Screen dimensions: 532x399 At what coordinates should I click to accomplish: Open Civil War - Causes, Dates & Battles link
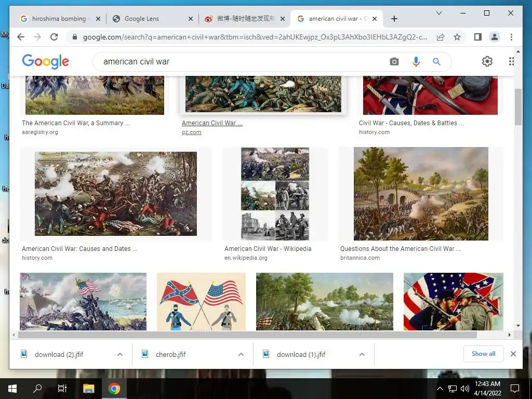pyautogui.click(x=411, y=123)
